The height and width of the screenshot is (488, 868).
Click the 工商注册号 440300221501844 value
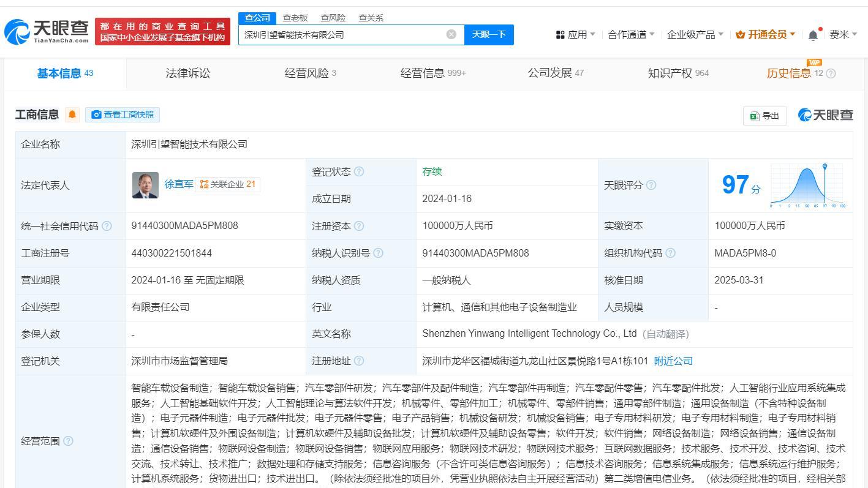coord(172,253)
